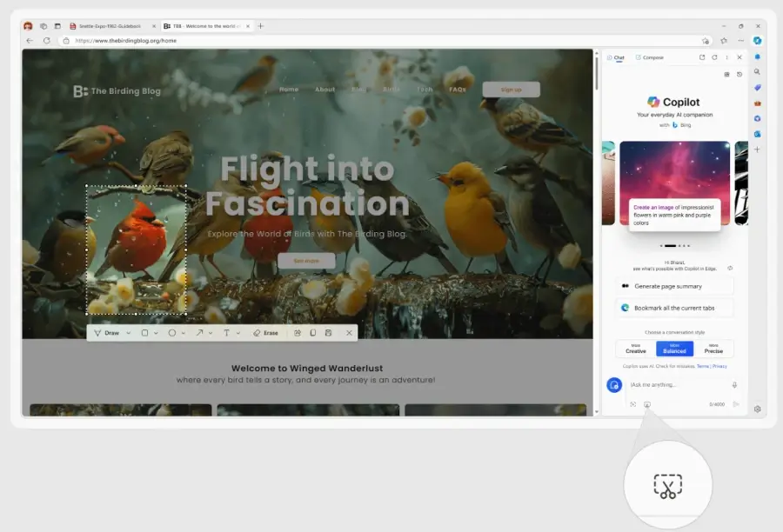783x532 pixels.
Task: Open the Tools briefcase icon in the sidebar
Action: tap(758, 103)
